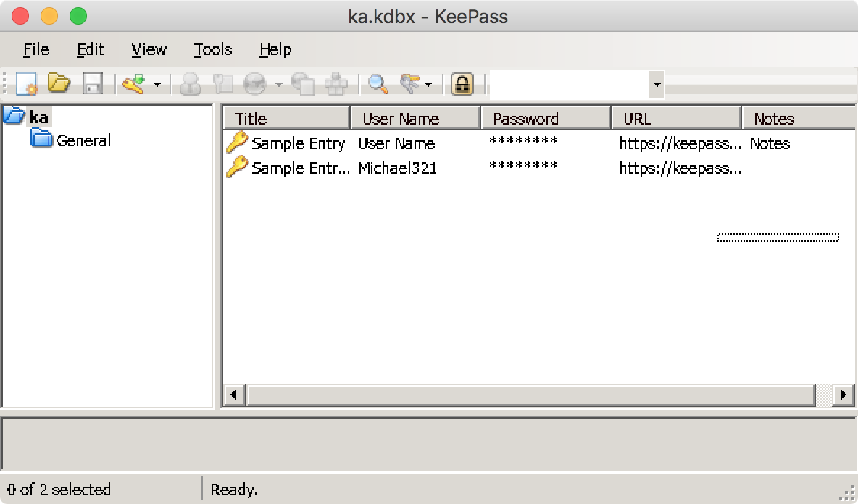This screenshot has height=504, width=858.
Task: Save the database with the save icon
Action: 92,83
